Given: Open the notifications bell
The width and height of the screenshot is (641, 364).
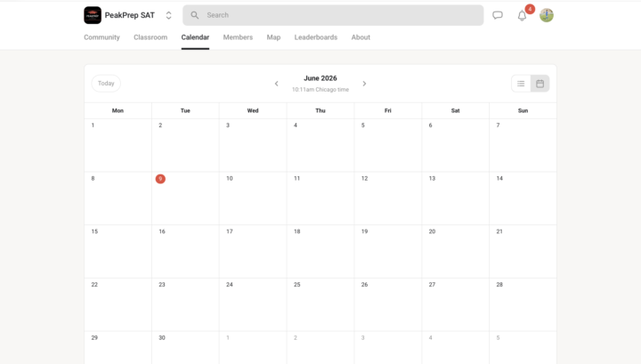Looking at the screenshot, I should 522,15.
